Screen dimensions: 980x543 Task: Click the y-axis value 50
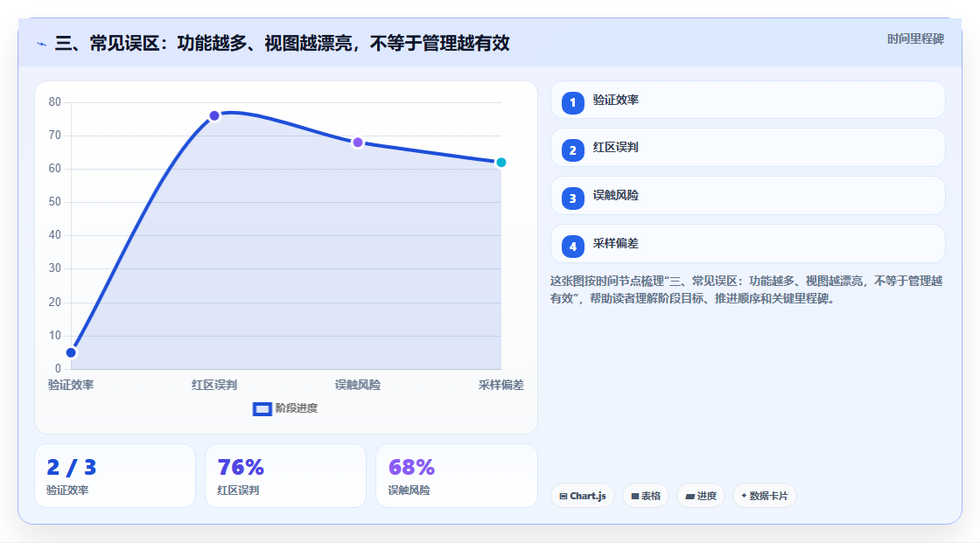55,202
